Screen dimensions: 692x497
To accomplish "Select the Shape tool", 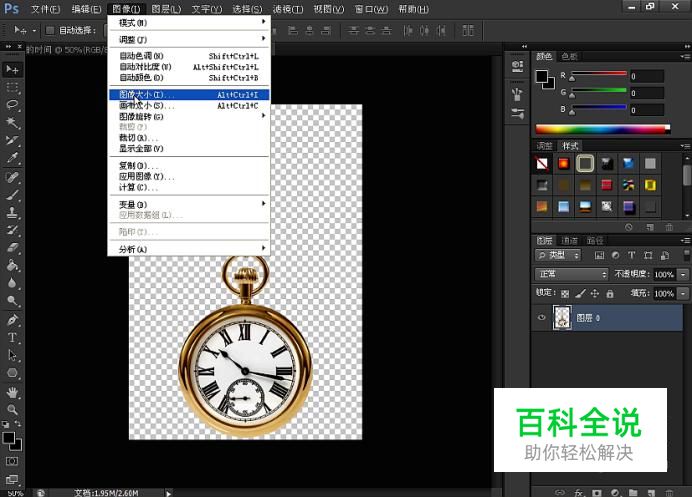I will (12, 373).
